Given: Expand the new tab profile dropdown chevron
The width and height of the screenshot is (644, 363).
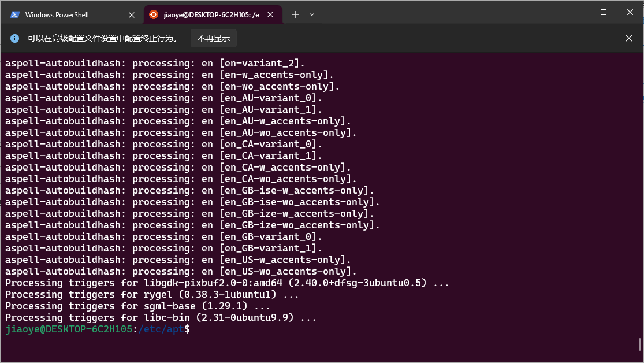Looking at the screenshot, I should [x=312, y=14].
